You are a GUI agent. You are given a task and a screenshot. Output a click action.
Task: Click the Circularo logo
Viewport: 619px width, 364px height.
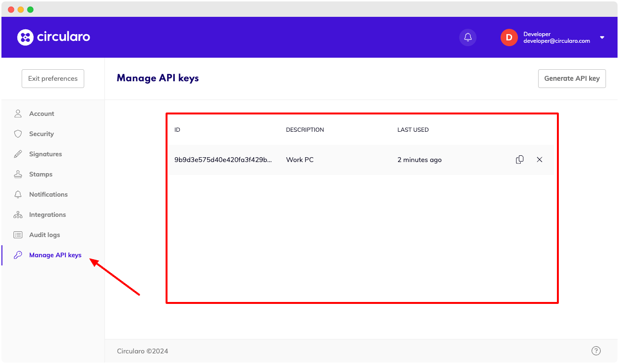(x=53, y=37)
